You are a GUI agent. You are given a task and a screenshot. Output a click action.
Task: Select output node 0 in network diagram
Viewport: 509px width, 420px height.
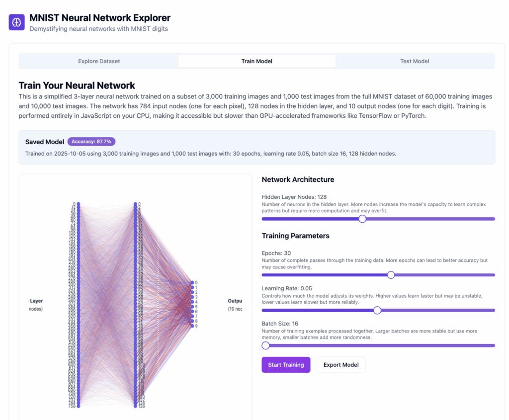(x=192, y=282)
